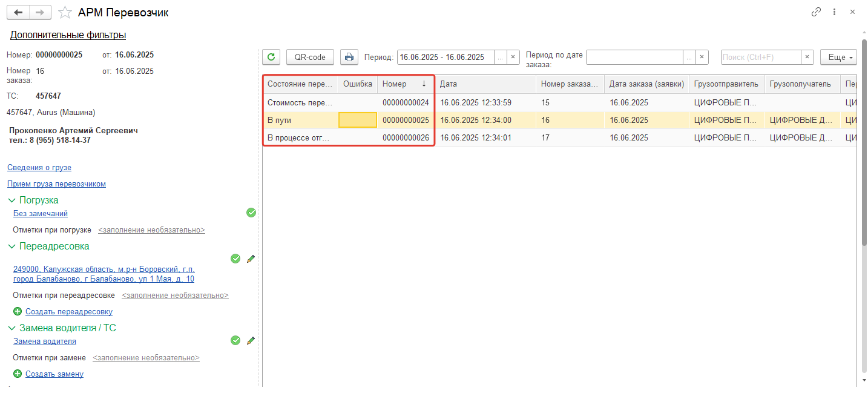868x393 pixels.
Task: Sort by Дата заказа (заявки) column header
Action: (646, 84)
